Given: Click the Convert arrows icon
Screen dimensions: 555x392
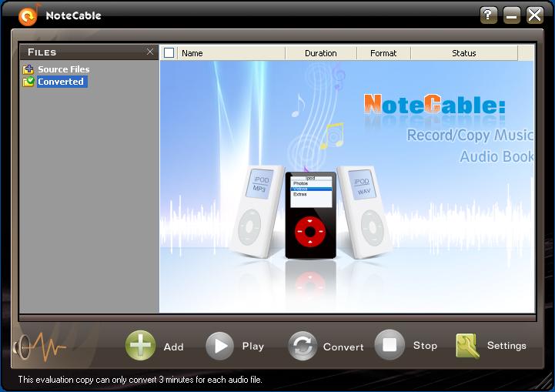Looking at the screenshot, I should click(x=303, y=346).
